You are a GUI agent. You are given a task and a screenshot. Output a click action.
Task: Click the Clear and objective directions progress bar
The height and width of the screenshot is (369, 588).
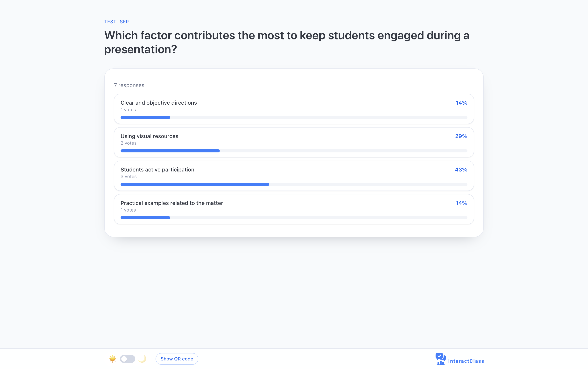294,117
